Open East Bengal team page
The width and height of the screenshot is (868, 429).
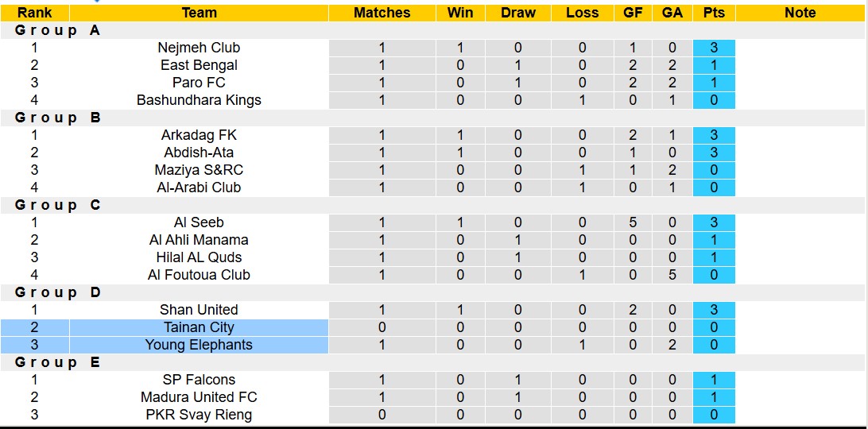(199, 65)
